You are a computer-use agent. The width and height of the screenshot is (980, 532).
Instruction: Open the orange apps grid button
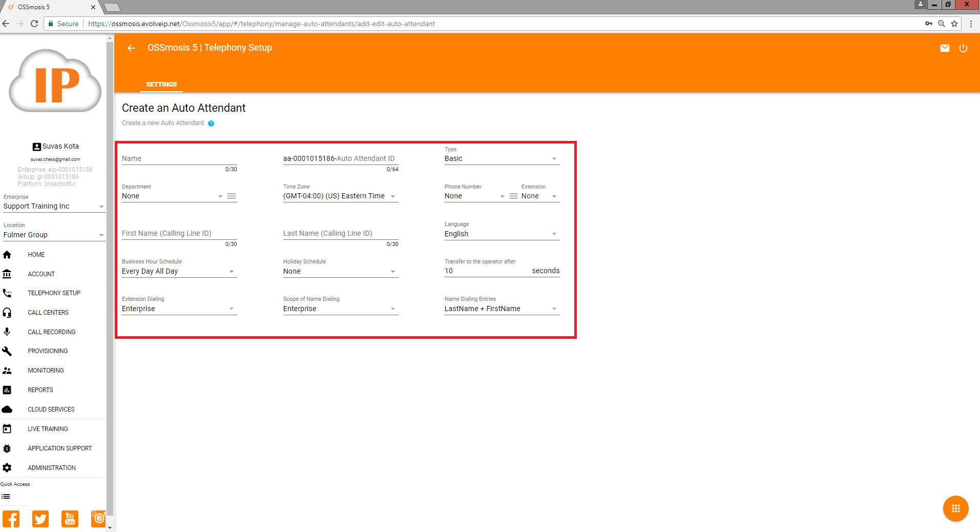click(x=955, y=508)
